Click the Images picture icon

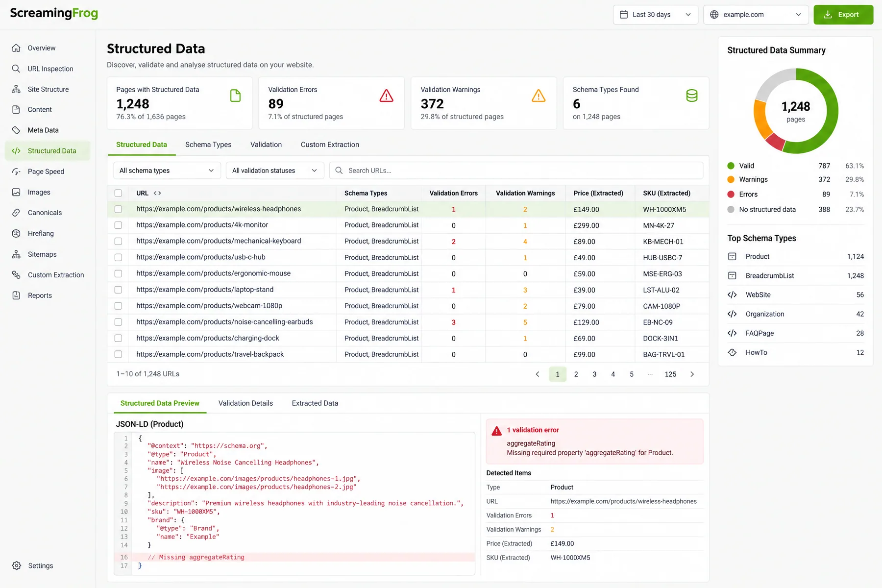tap(16, 192)
